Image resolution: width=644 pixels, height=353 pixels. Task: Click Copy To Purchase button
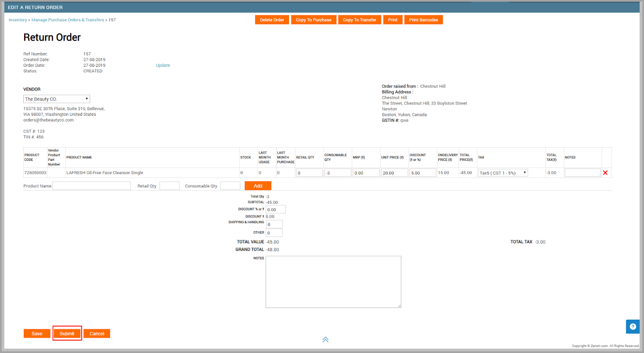314,20
